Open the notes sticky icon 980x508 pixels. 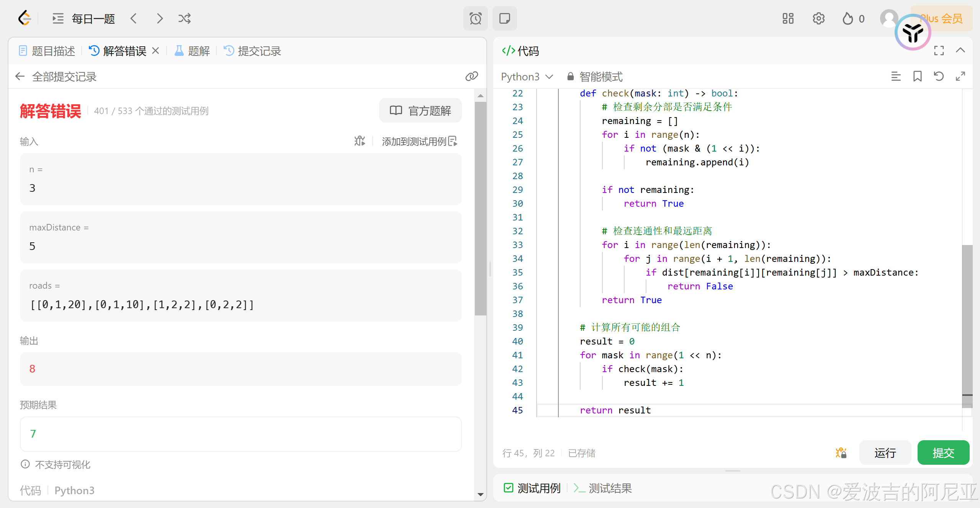tap(504, 18)
